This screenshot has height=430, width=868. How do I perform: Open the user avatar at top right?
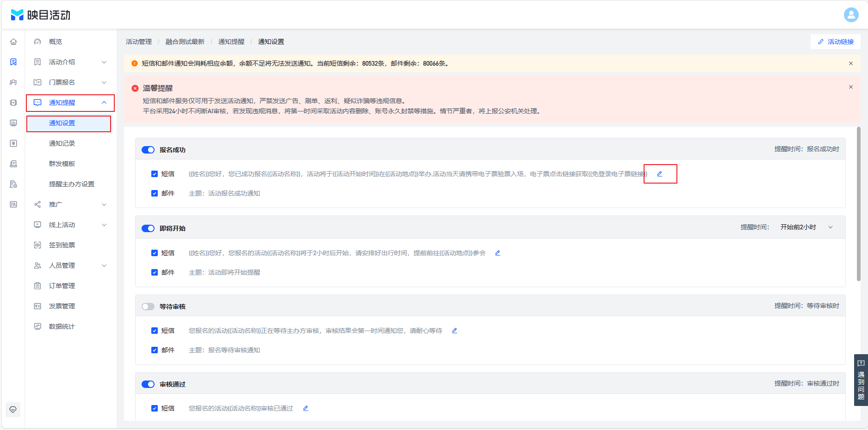pos(851,15)
